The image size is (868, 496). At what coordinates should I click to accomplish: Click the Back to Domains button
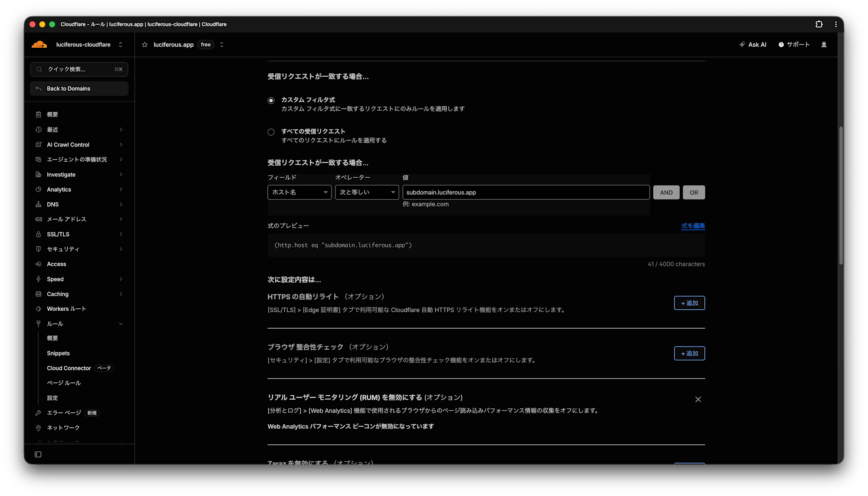79,88
